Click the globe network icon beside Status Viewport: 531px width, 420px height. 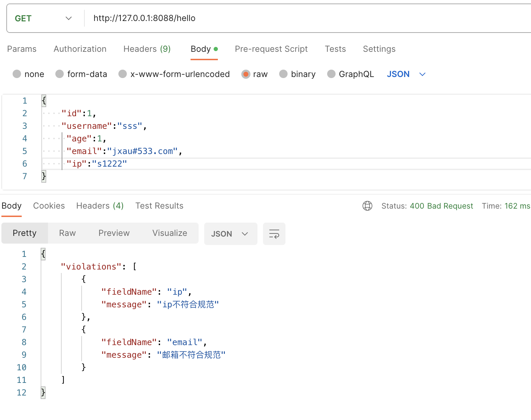[x=367, y=206]
